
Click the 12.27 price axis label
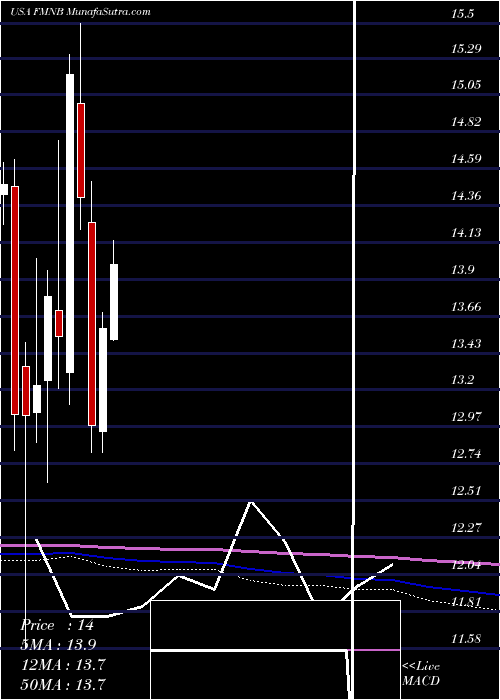[466, 528]
